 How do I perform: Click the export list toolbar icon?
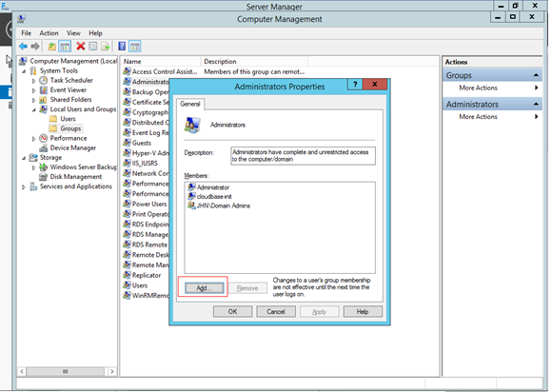point(106,46)
